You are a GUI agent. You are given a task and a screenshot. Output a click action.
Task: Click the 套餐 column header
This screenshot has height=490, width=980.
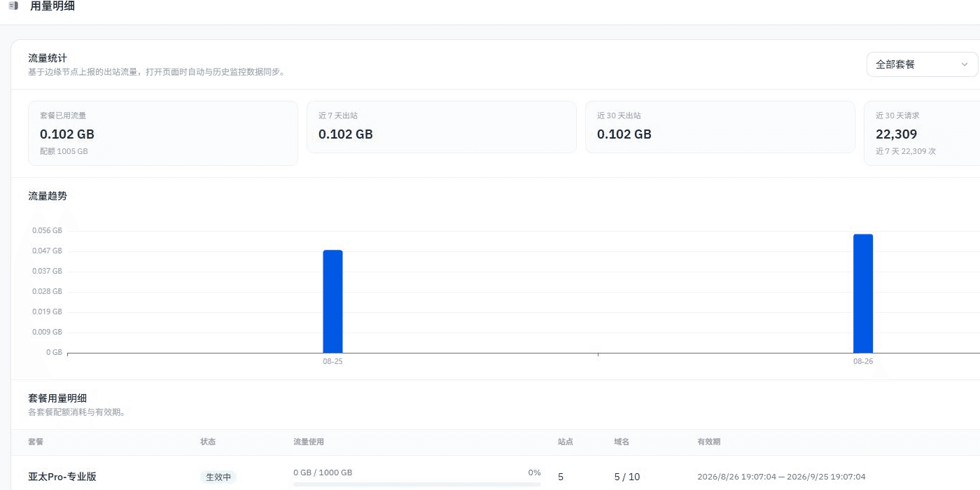(36, 442)
